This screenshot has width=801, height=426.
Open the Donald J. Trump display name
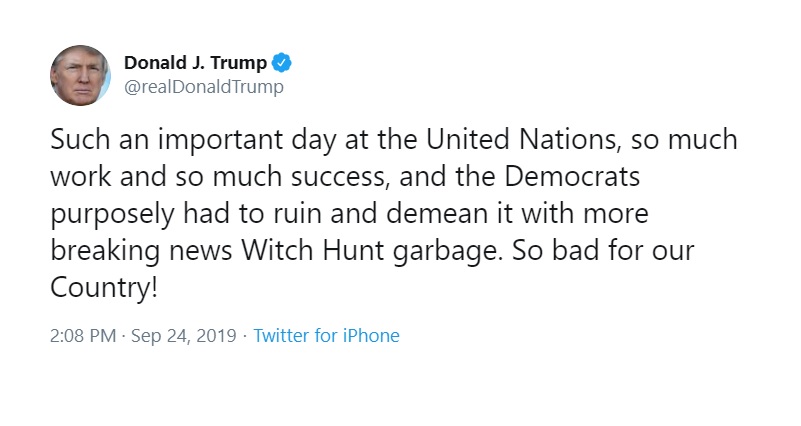click(x=195, y=63)
